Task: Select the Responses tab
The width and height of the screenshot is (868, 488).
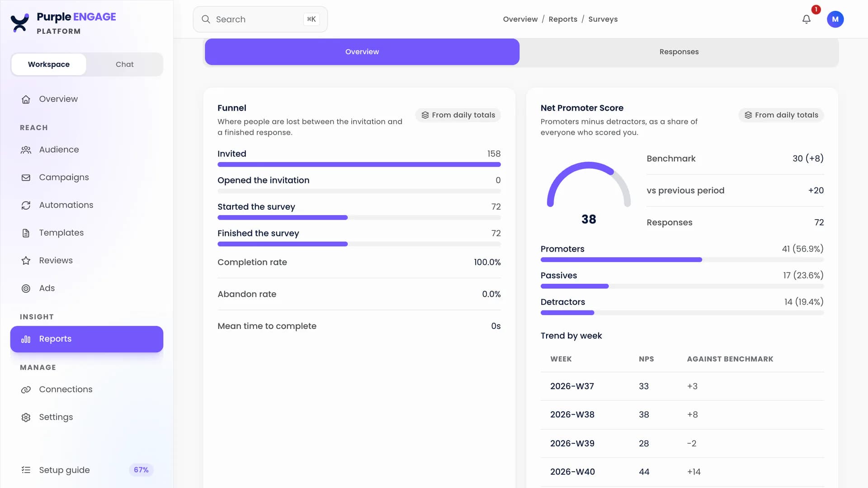Action: coord(679,52)
